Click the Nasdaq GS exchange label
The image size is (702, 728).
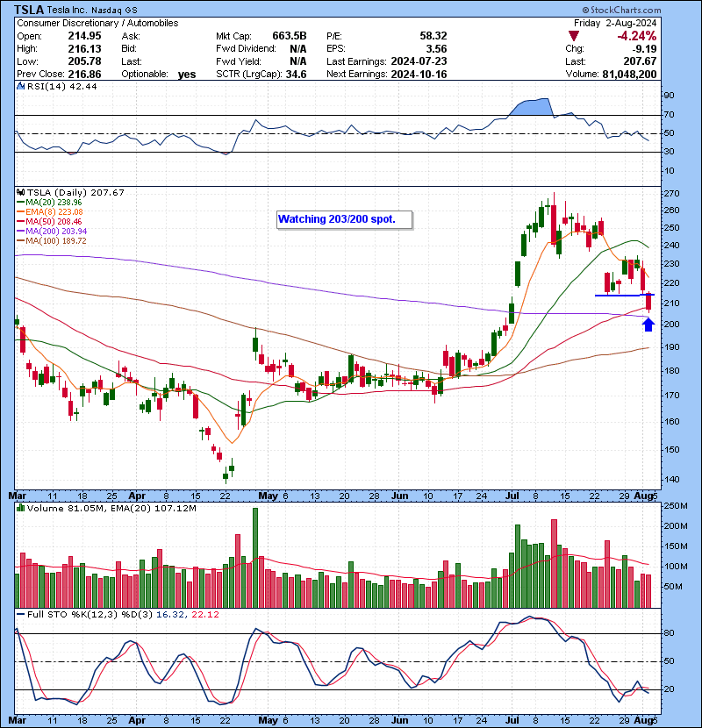pos(114,10)
